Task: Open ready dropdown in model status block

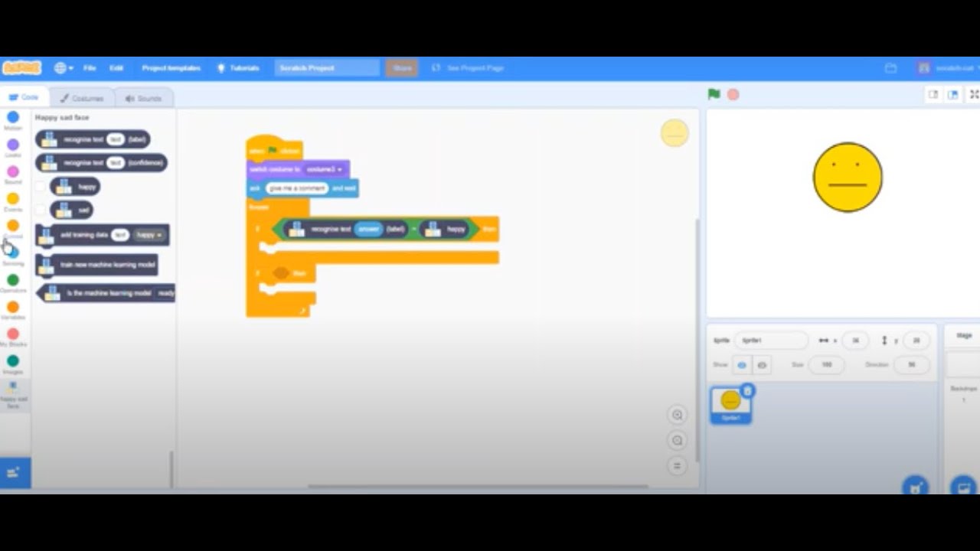Action: point(166,293)
